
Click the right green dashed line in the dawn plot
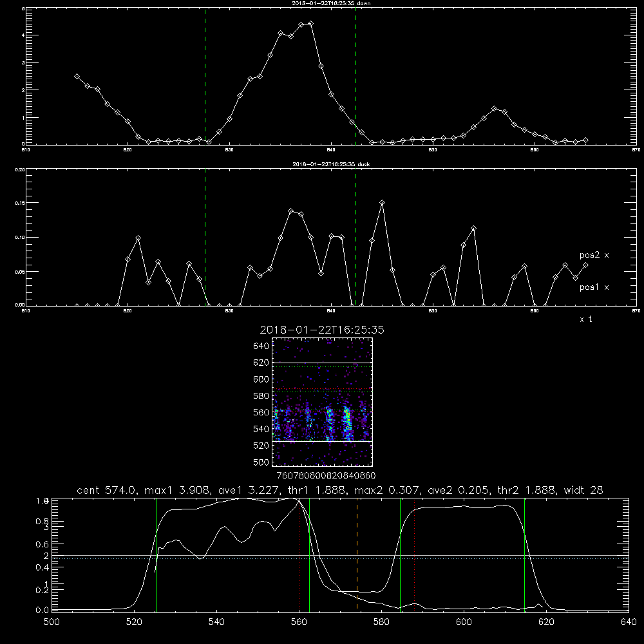tap(355, 77)
